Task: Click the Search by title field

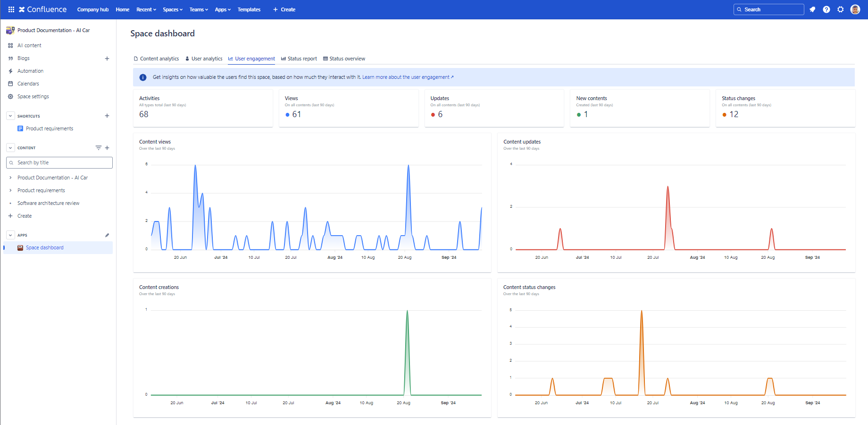Action: [59, 162]
